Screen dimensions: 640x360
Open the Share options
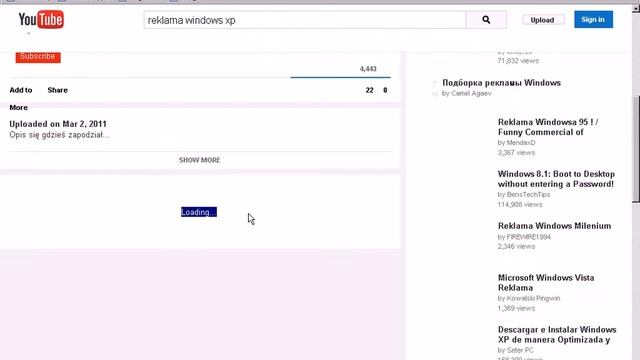coord(58,90)
